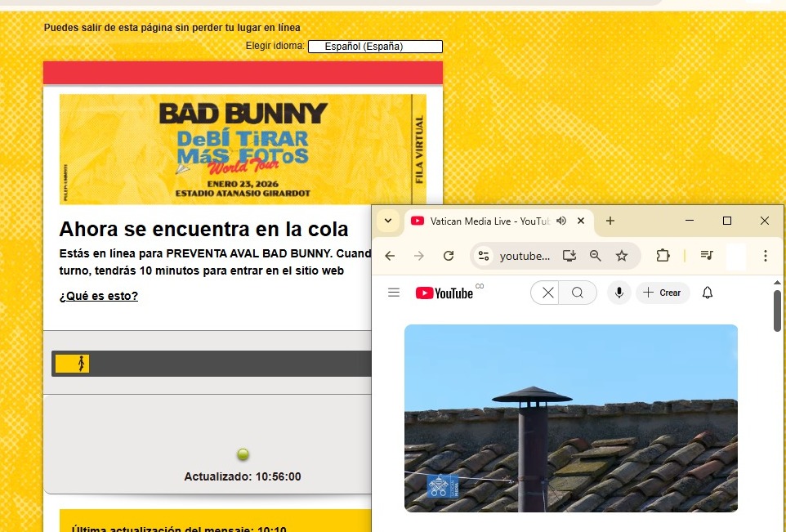
Task: Click Última actualización del mensaje text
Action: [179, 529]
